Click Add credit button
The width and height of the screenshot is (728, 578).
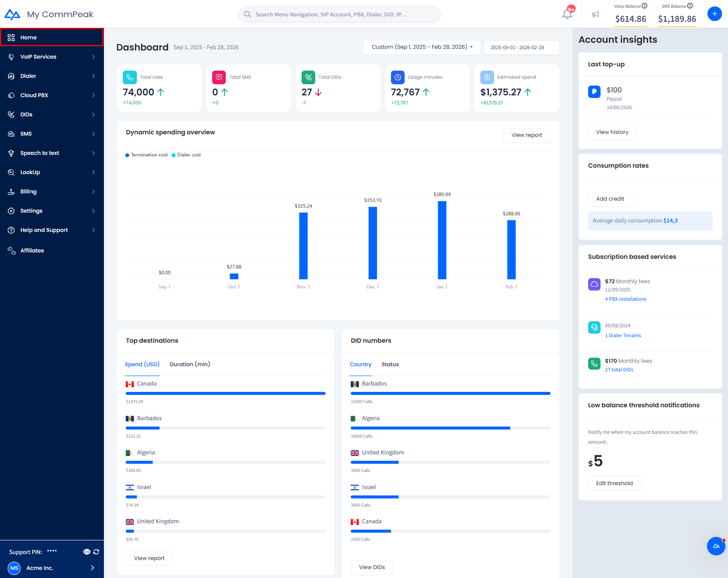(610, 199)
